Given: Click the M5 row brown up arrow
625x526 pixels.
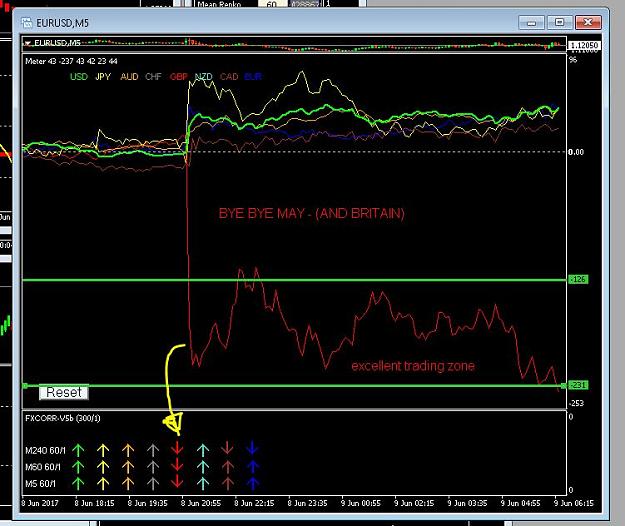Looking at the screenshot, I should click(x=227, y=484).
